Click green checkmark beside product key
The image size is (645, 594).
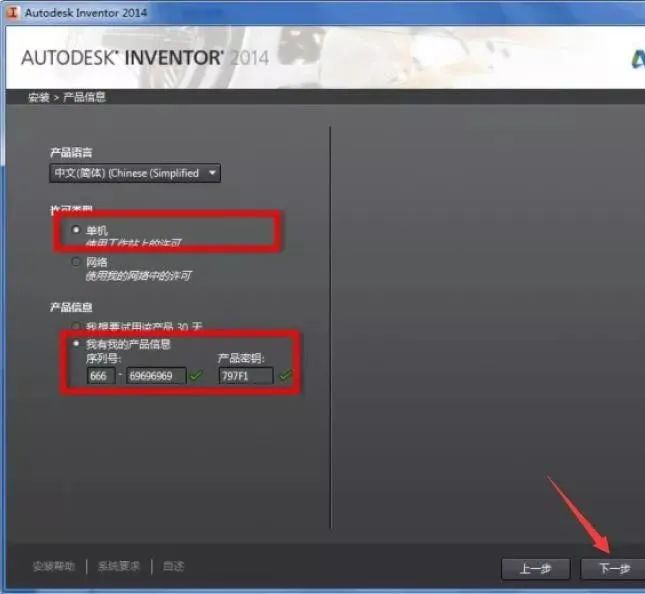click(x=285, y=375)
